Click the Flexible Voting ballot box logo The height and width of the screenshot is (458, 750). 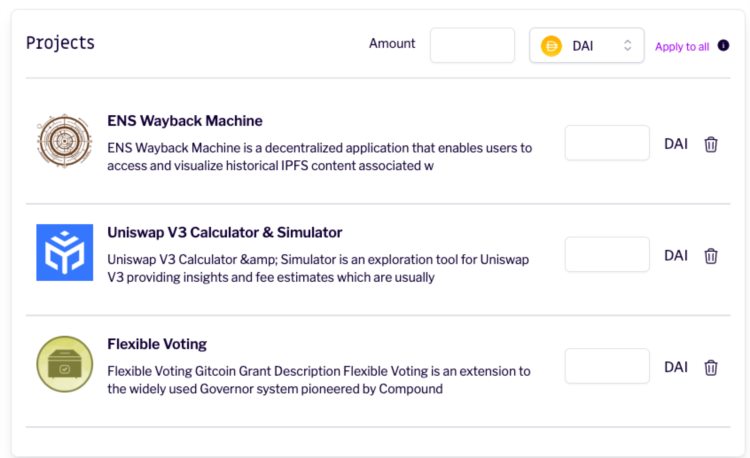(64, 364)
